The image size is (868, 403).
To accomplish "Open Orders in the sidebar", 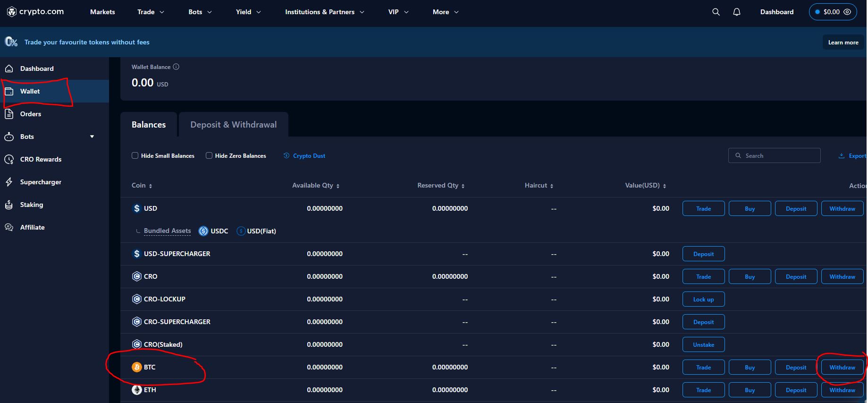I will (31, 114).
